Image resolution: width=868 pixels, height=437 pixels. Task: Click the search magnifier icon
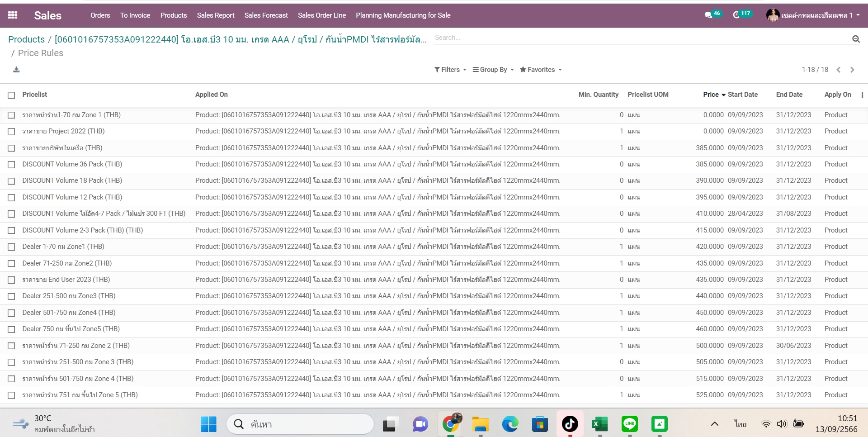point(855,39)
